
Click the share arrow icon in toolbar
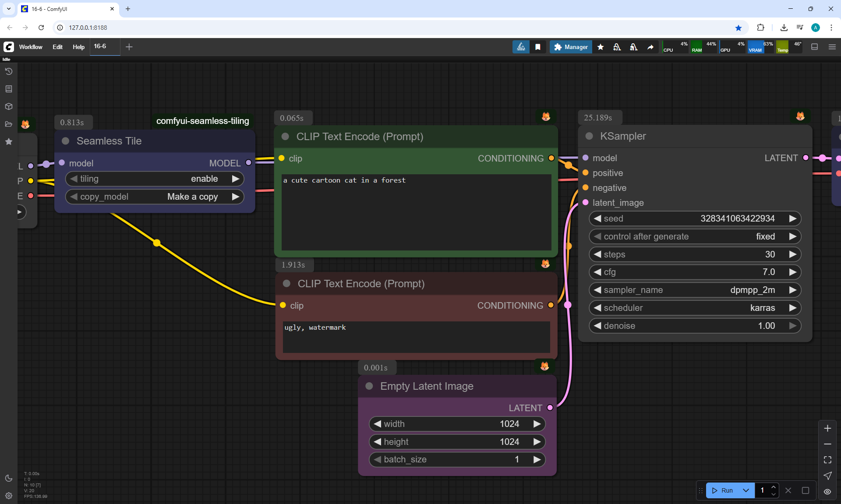(x=650, y=47)
